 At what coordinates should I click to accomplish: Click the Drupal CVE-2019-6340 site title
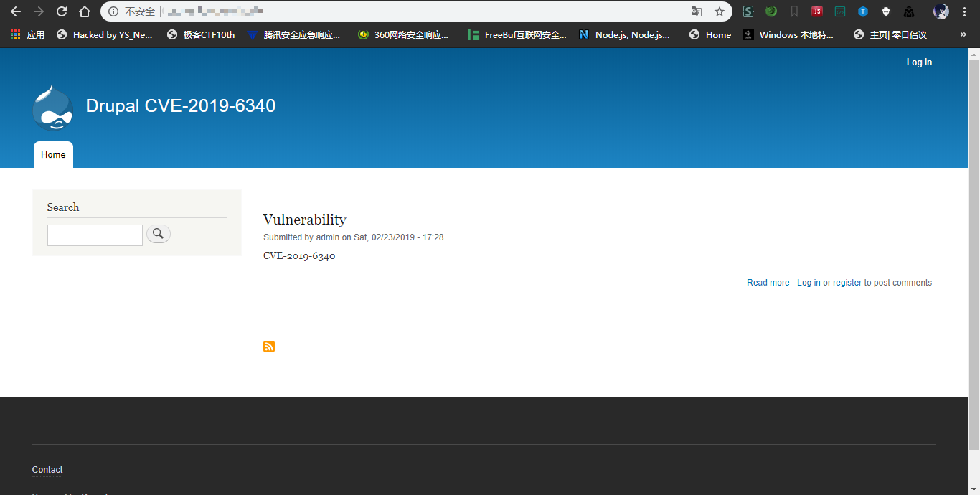pyautogui.click(x=181, y=106)
